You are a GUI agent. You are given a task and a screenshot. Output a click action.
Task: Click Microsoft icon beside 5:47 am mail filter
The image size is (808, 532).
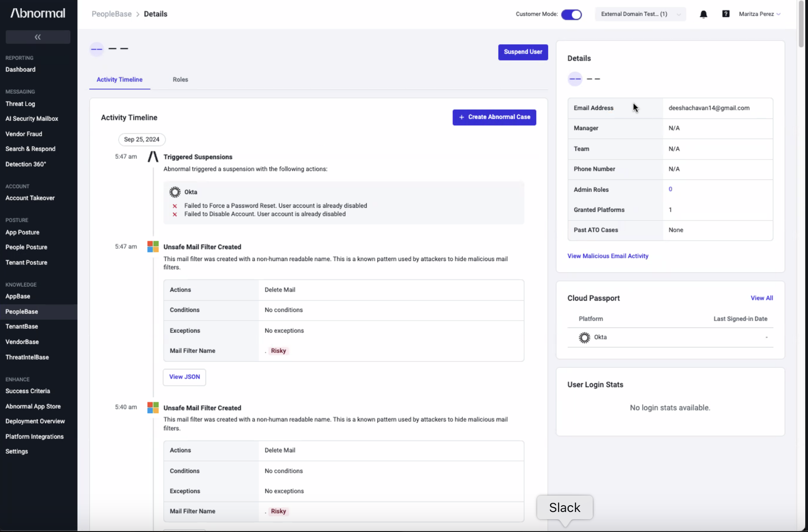point(153,247)
